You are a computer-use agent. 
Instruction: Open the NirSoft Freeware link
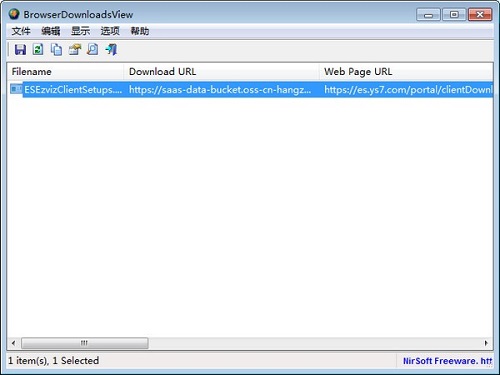coord(447,361)
